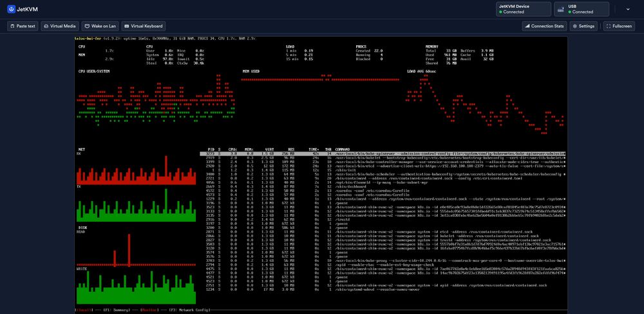Click the kube-controller-manager process row
Screen dimensions: 644x314
tap(383, 162)
